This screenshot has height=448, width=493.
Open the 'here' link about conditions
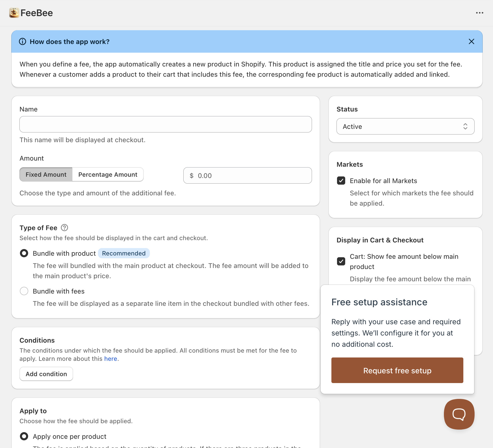(x=111, y=359)
